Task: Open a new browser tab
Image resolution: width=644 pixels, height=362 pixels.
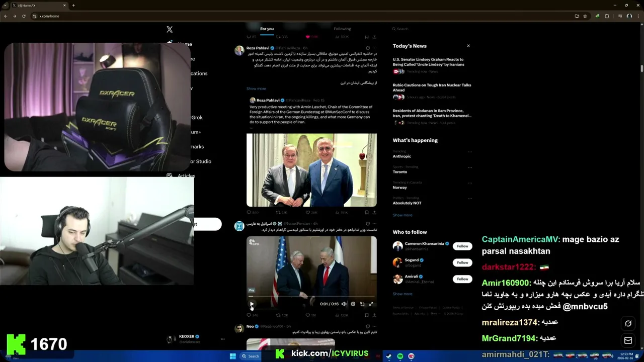Action: point(73,6)
